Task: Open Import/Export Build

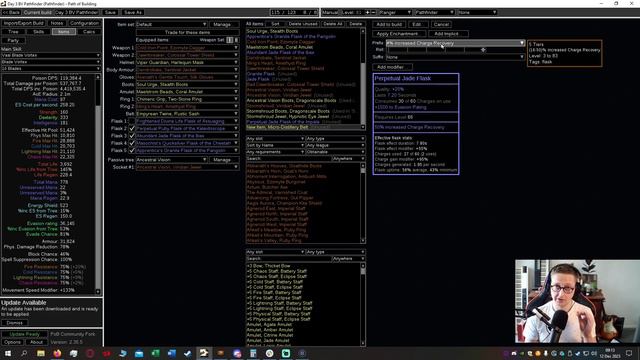Action: click(23, 23)
